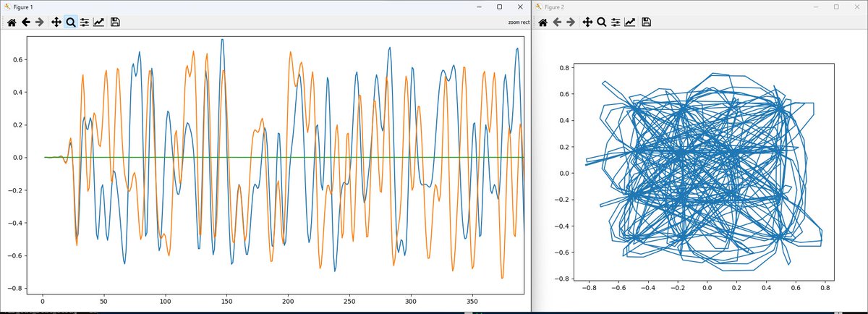Edit axis and curve parameters in Figure 1

pos(99,22)
